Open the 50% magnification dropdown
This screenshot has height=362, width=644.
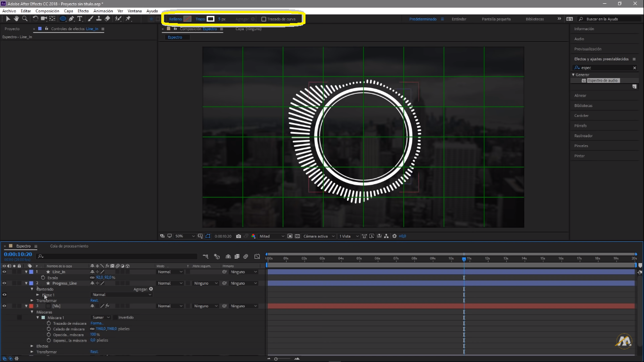point(185,236)
